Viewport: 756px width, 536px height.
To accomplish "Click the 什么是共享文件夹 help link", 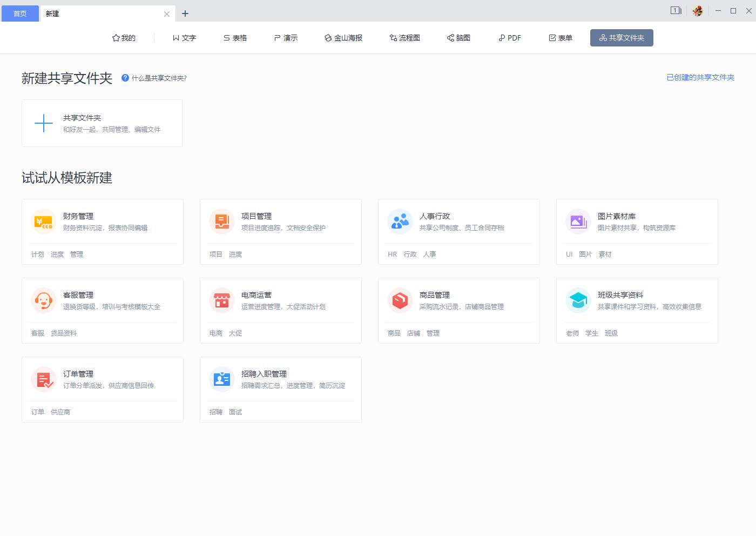I will 154,78.
